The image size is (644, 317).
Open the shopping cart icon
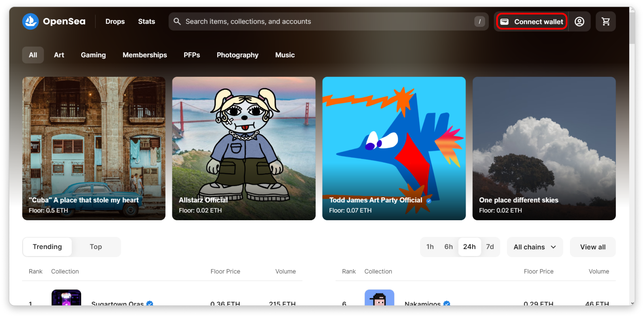coord(605,21)
